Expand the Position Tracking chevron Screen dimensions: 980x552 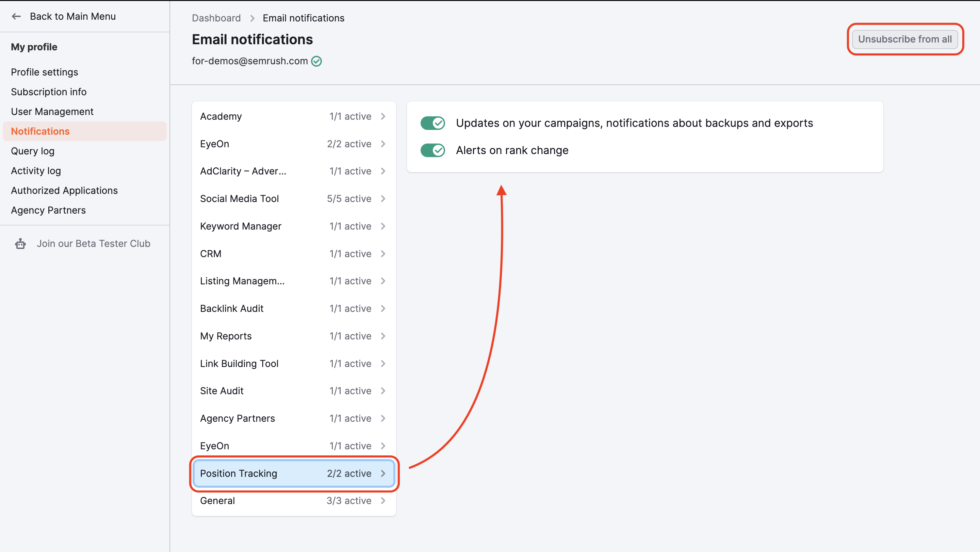pos(383,474)
